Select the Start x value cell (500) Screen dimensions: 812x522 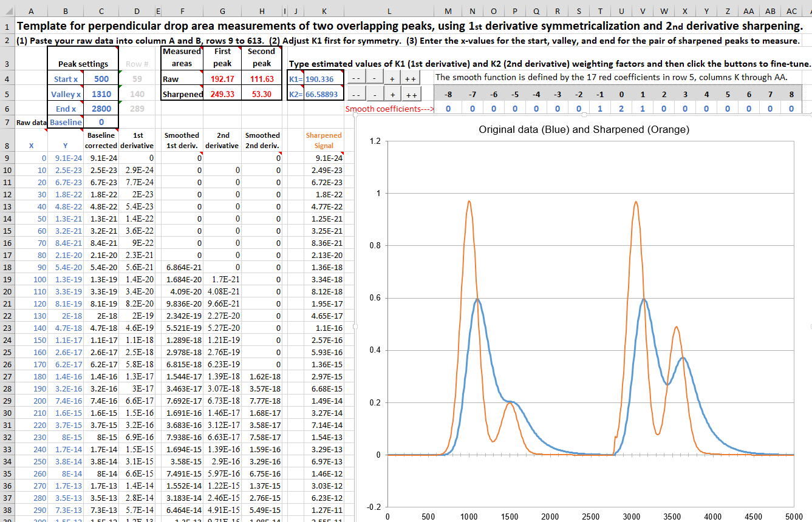click(x=101, y=79)
